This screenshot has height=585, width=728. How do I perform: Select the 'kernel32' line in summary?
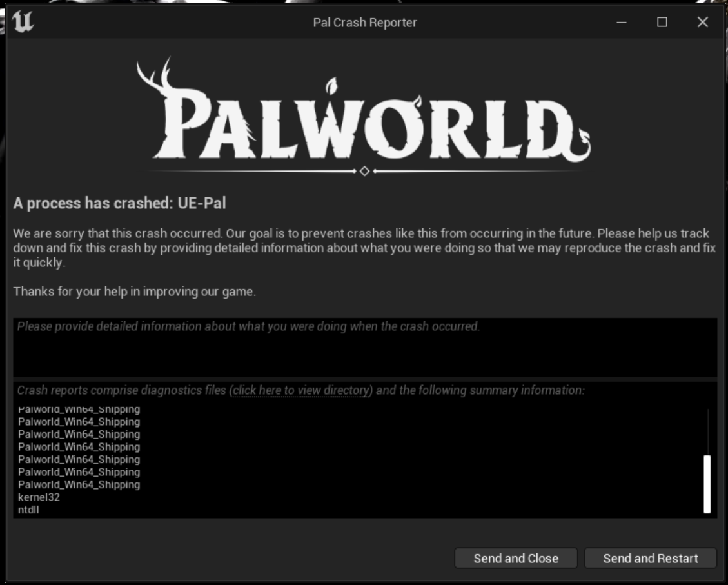coord(39,497)
